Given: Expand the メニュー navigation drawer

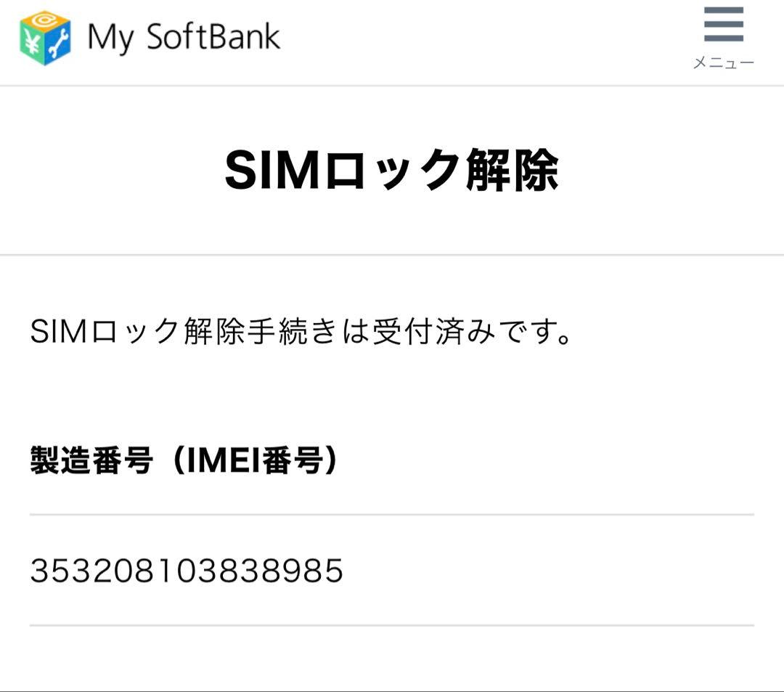Looking at the screenshot, I should (x=724, y=62).
